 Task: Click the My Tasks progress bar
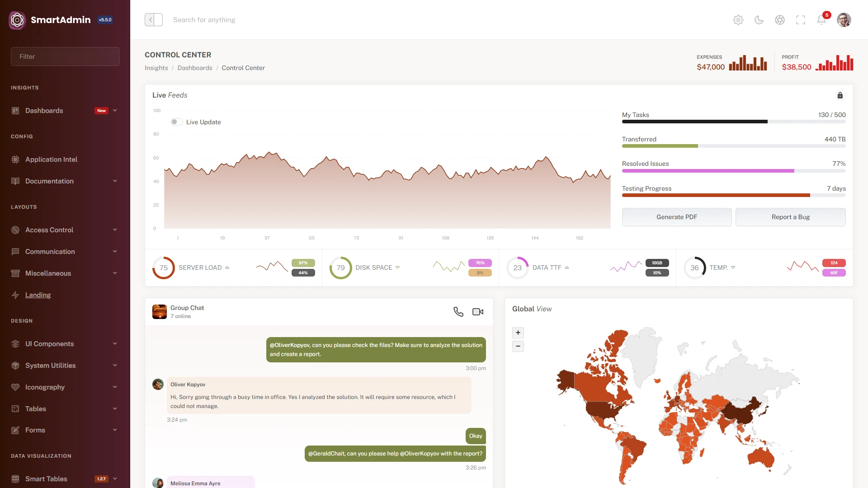[734, 122]
